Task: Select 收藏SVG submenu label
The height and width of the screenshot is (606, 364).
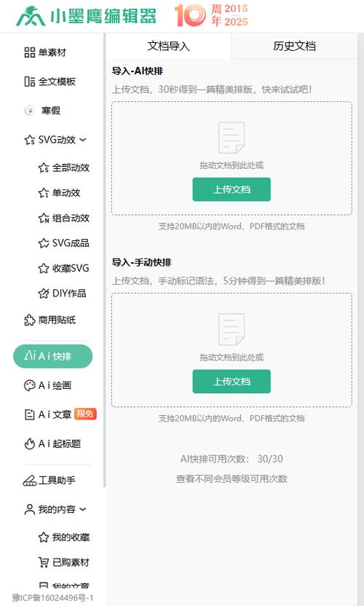Action: pos(71,268)
